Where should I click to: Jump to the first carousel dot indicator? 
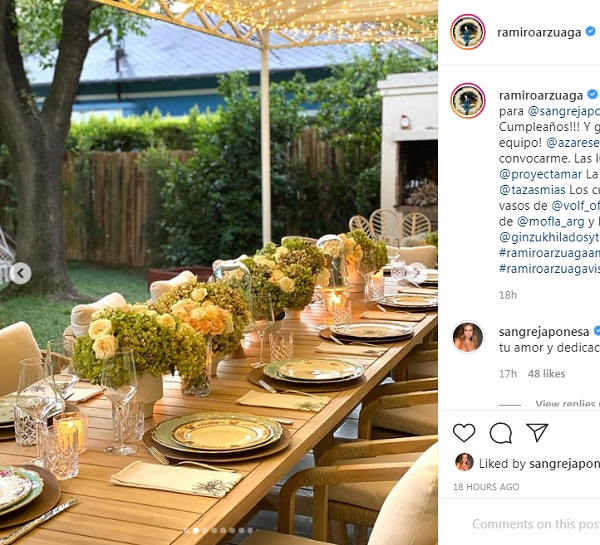[x=187, y=530]
